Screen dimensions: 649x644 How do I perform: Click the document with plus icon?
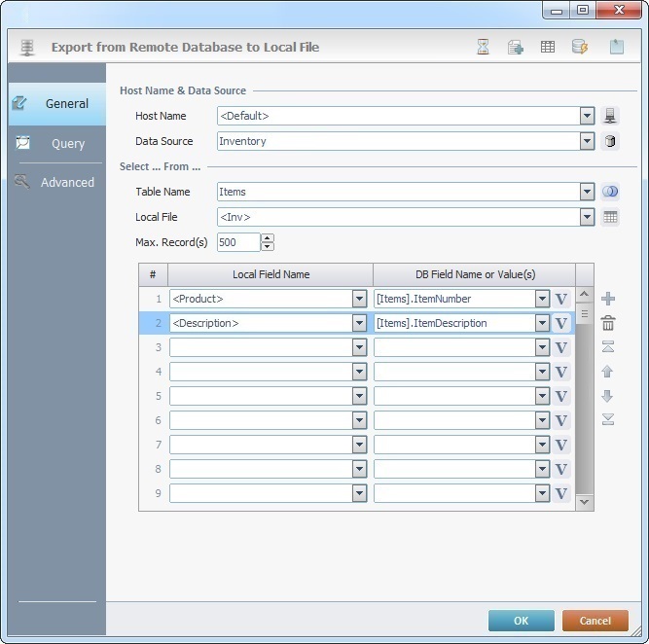pyautogui.click(x=516, y=47)
